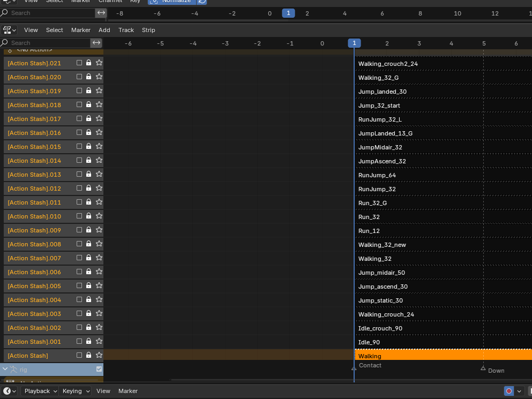Screen dimensions: 532x399
Task: Toggle mute checkbox on [Action Stash].009
Action: 79,230
